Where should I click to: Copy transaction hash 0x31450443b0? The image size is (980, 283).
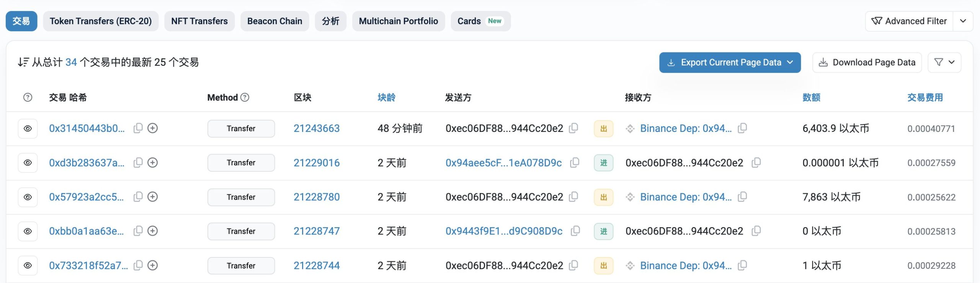click(x=138, y=128)
